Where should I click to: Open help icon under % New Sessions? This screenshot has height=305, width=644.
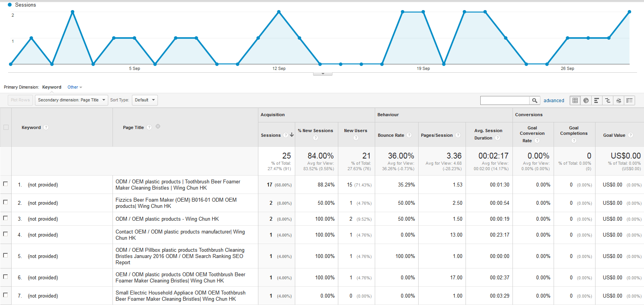click(x=315, y=138)
